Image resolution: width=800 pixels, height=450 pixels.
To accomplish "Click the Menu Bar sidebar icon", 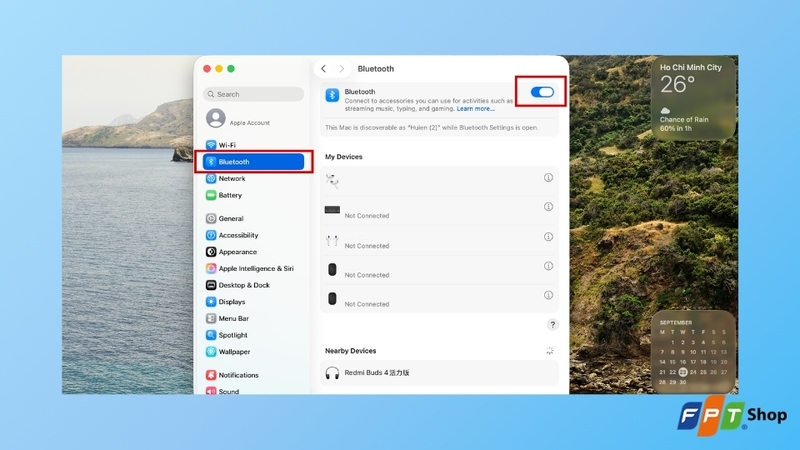I will [x=211, y=318].
